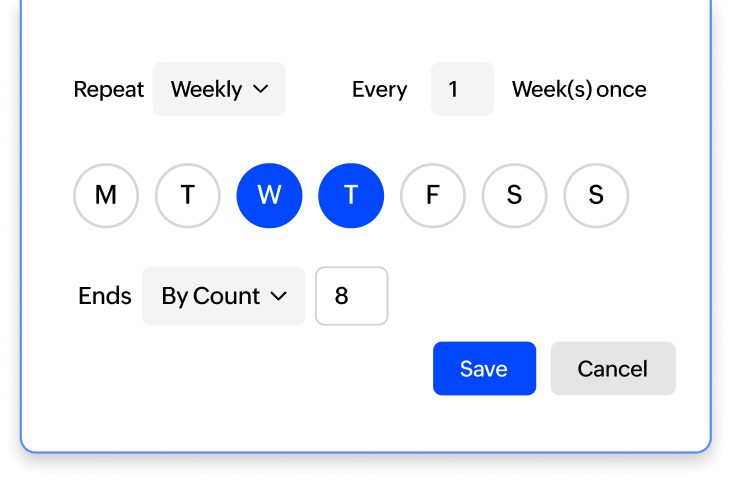Click the Every label text

pyautogui.click(x=379, y=89)
